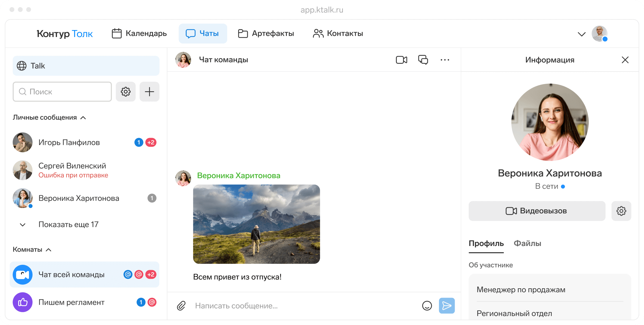The width and height of the screenshot is (644, 325).
Task: Open the emoji picker smiley icon
Action: [x=427, y=306]
